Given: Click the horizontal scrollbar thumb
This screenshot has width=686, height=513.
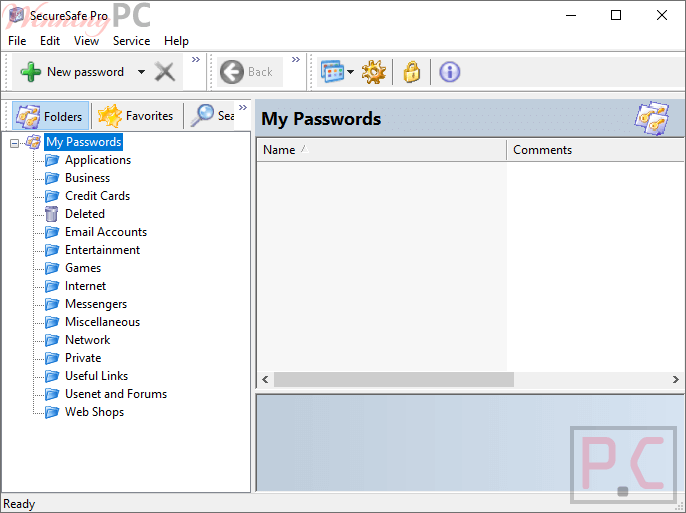Looking at the screenshot, I should pos(394,380).
